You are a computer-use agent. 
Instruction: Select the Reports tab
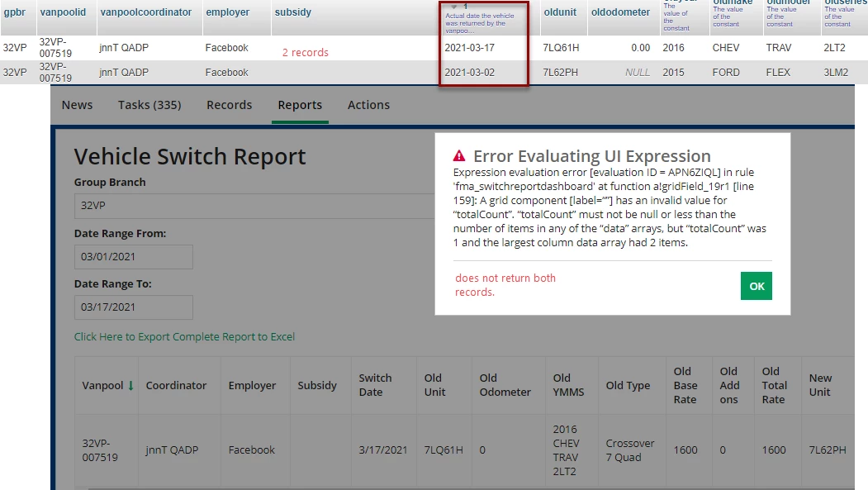point(300,105)
